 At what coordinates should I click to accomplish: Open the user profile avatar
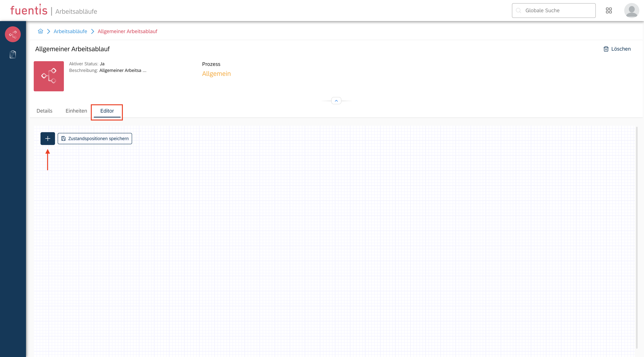pos(632,11)
